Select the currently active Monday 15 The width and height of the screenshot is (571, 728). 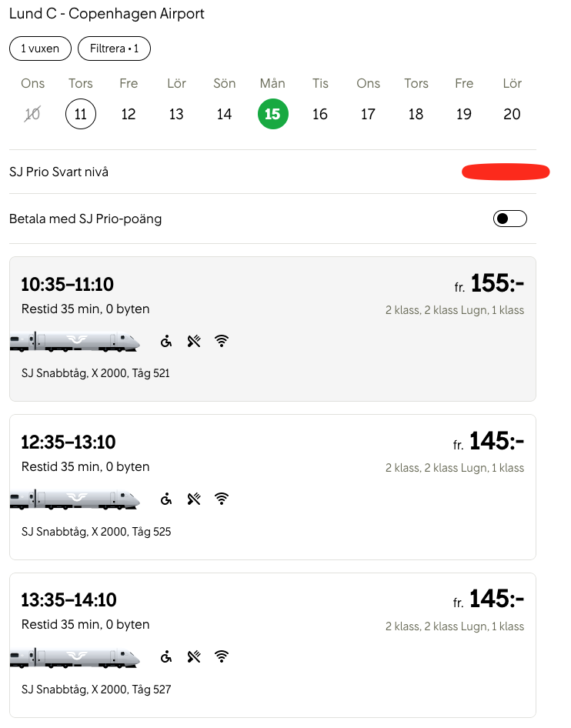pyautogui.click(x=272, y=114)
